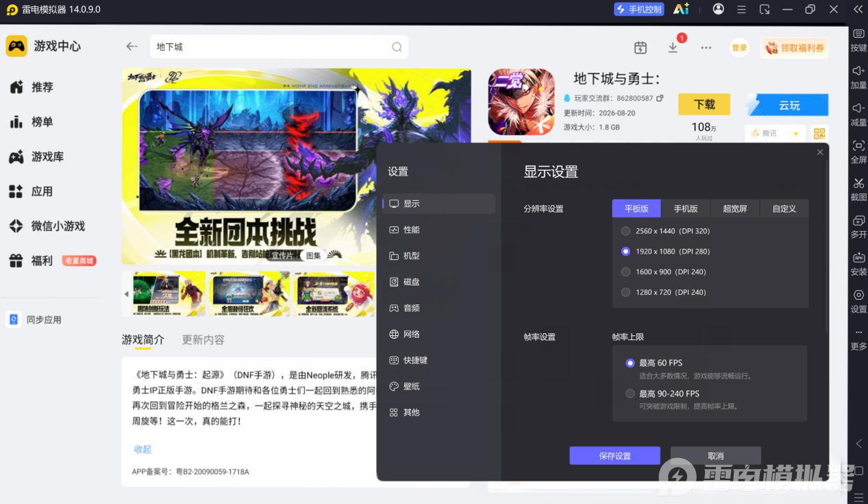Collapse sidebar with double chevron icon
This screenshot has height=504, width=868.
click(x=858, y=10)
